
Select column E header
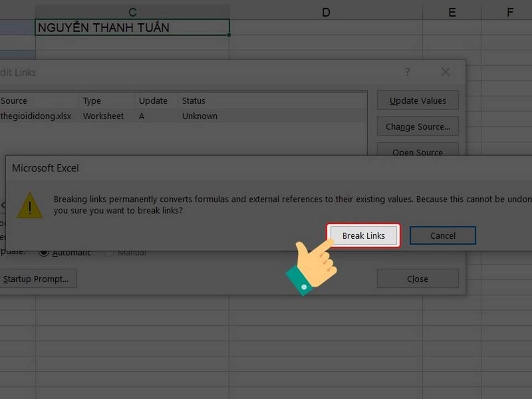click(452, 12)
